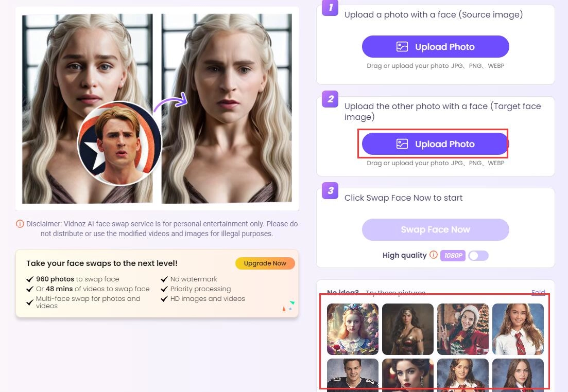Select the Wonder Woman sample picture

click(407, 329)
